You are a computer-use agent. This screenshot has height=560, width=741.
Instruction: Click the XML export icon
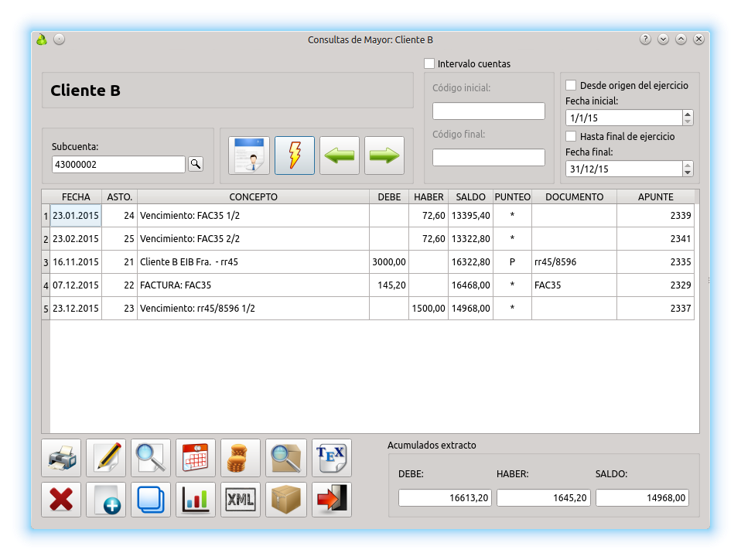(x=241, y=500)
